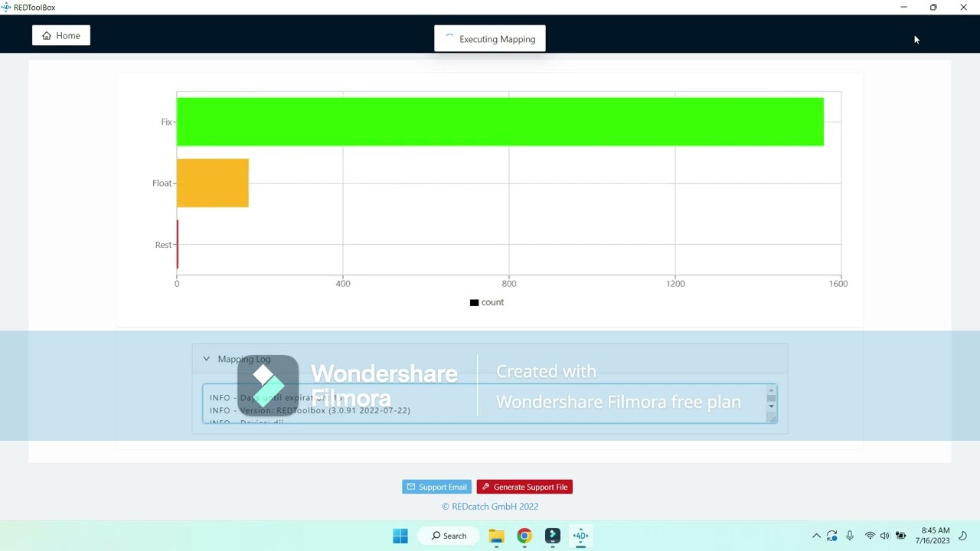Go back using the Home button

61,35
